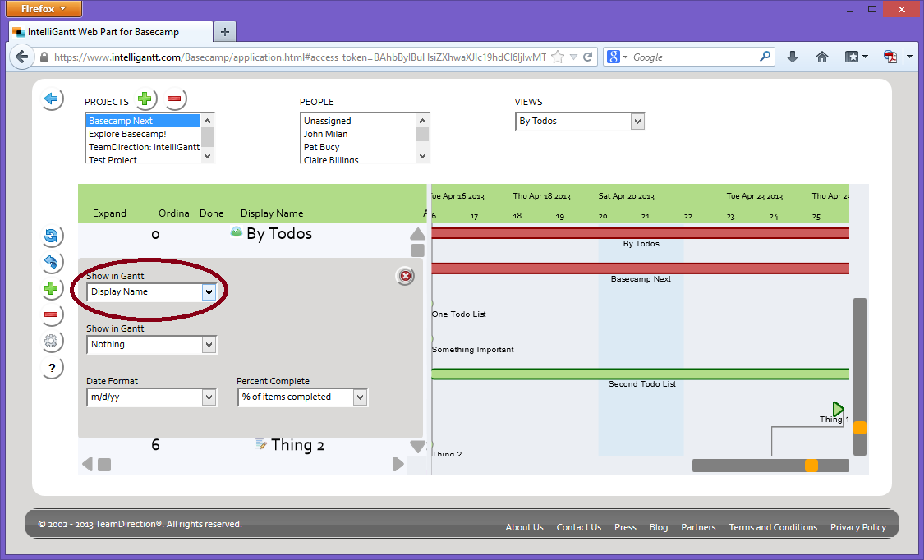Click grid scroll left arrow
The height and width of the screenshot is (560, 924).
click(87, 465)
